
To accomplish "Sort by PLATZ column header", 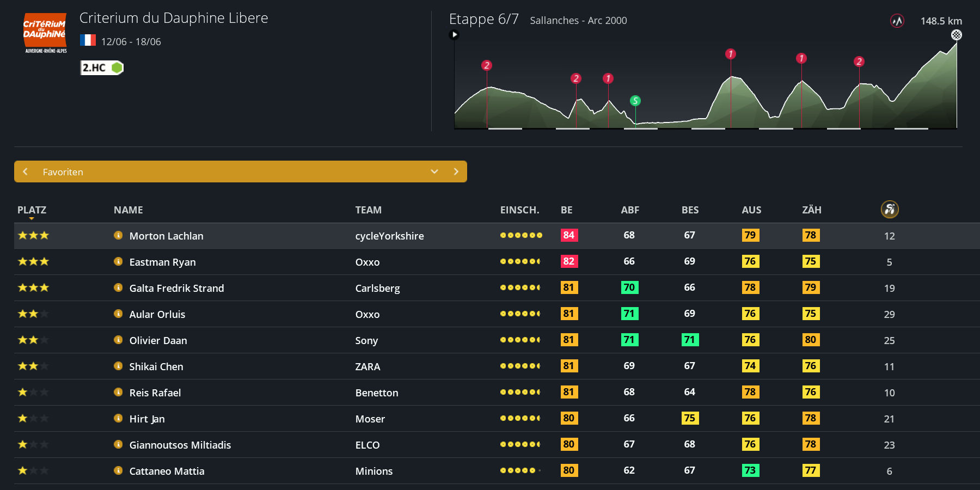I will [32, 210].
